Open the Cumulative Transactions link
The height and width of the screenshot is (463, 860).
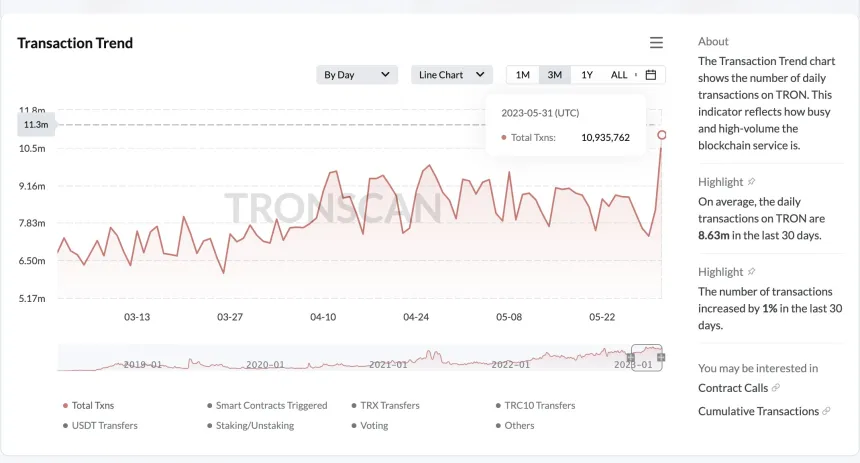(757, 411)
